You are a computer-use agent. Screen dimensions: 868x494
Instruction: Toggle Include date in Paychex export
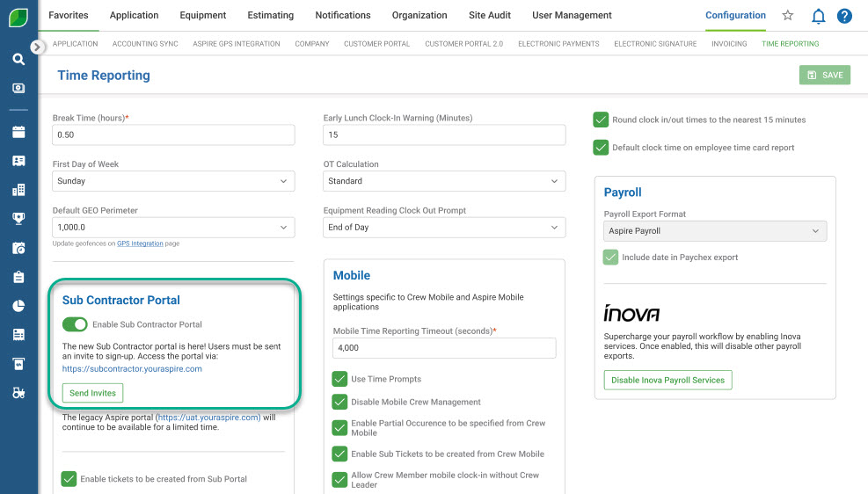click(610, 258)
